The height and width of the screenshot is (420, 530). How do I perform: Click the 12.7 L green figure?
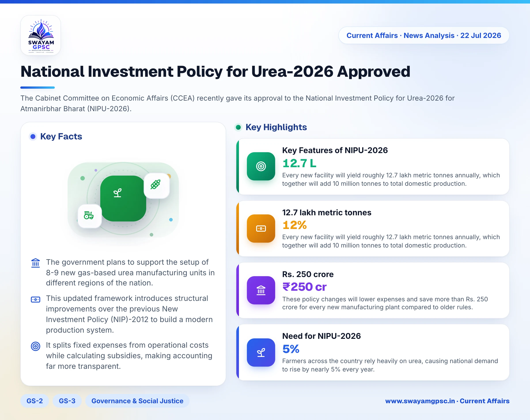(x=299, y=163)
